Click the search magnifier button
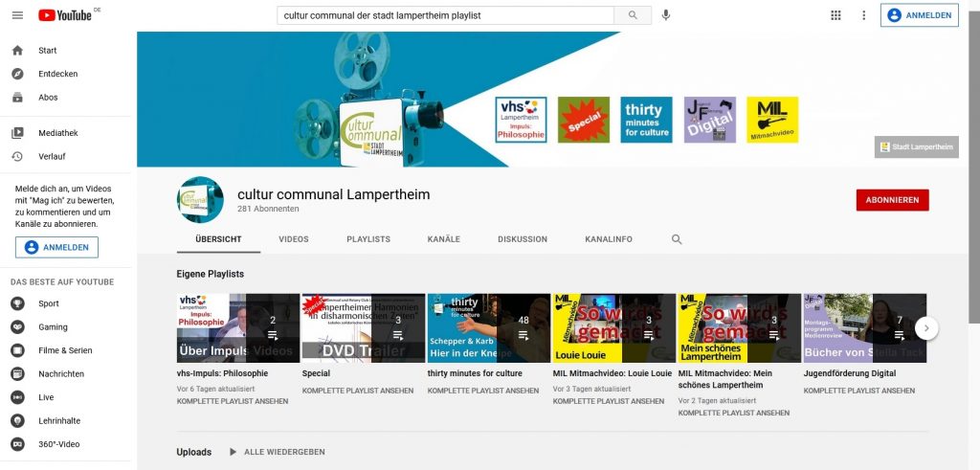Screen dimensions: 980x470 633,15
